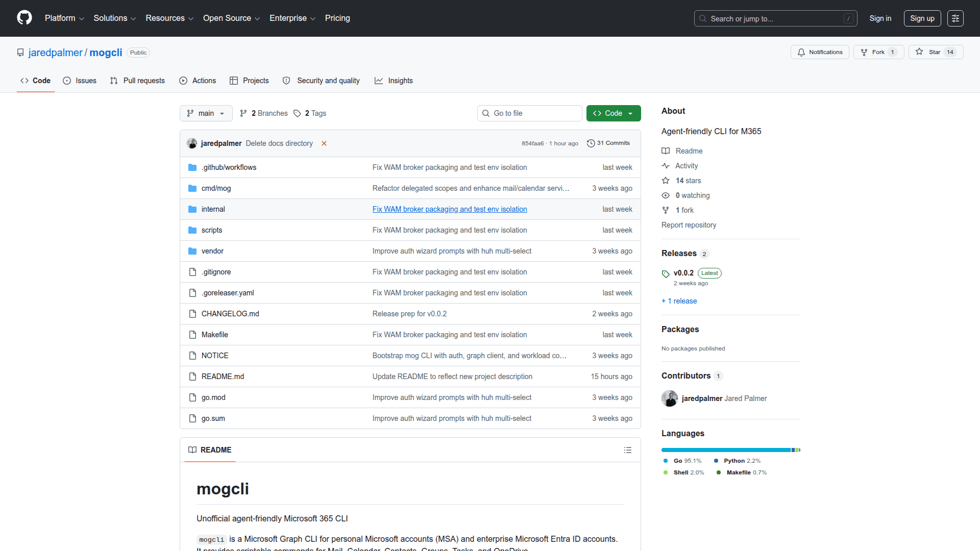Click the Go to file field
Screen dimensions: 980x551
[x=529, y=113]
